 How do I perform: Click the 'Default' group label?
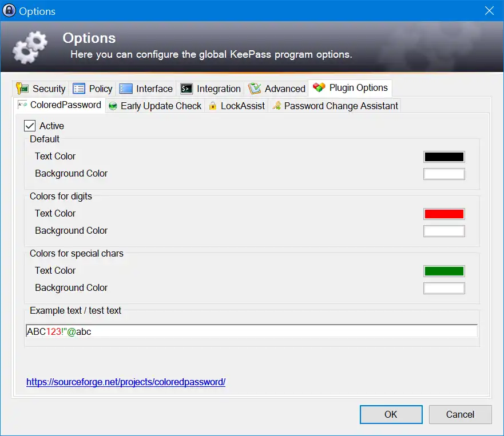point(45,139)
